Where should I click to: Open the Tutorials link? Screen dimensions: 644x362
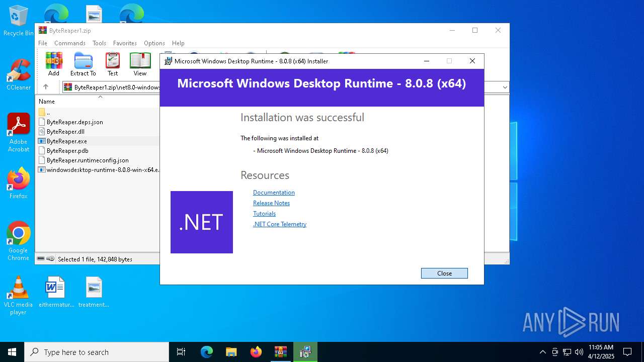tap(264, 214)
